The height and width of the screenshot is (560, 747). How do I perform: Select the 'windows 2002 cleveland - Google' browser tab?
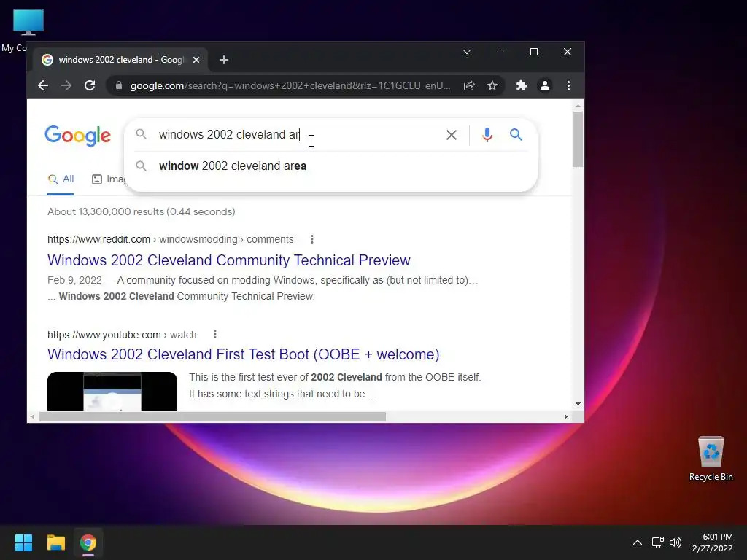click(x=120, y=60)
